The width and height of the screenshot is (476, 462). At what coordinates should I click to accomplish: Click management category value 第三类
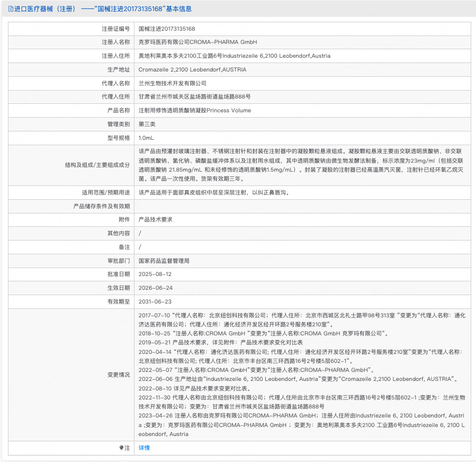[147, 124]
